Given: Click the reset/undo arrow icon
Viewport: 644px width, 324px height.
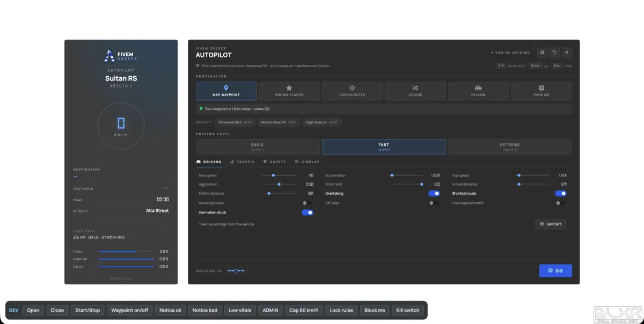Looking at the screenshot, I should 554,53.
